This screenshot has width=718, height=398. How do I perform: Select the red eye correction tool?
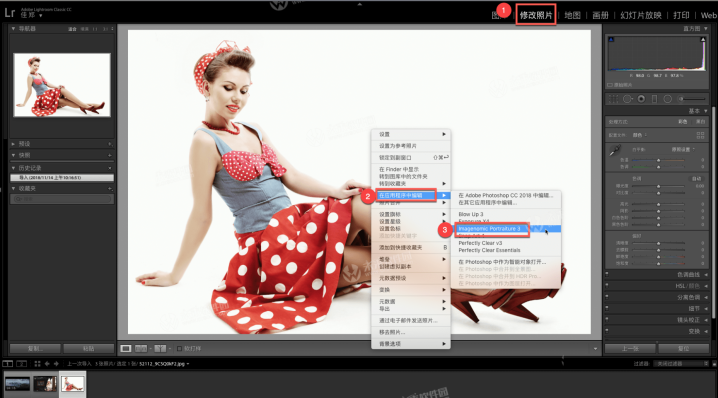click(x=641, y=99)
